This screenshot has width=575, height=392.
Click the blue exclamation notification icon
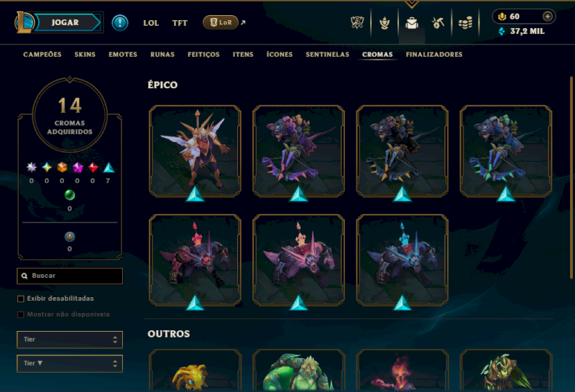coord(120,23)
